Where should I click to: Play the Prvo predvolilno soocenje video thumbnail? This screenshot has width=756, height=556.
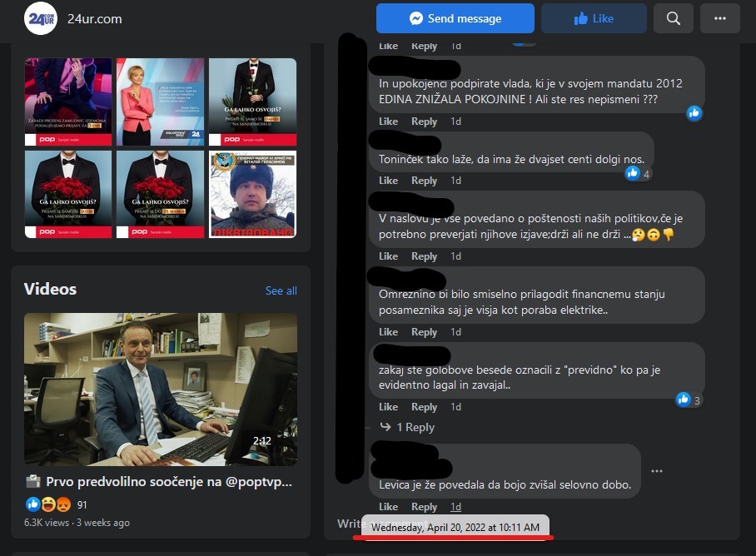(160, 390)
